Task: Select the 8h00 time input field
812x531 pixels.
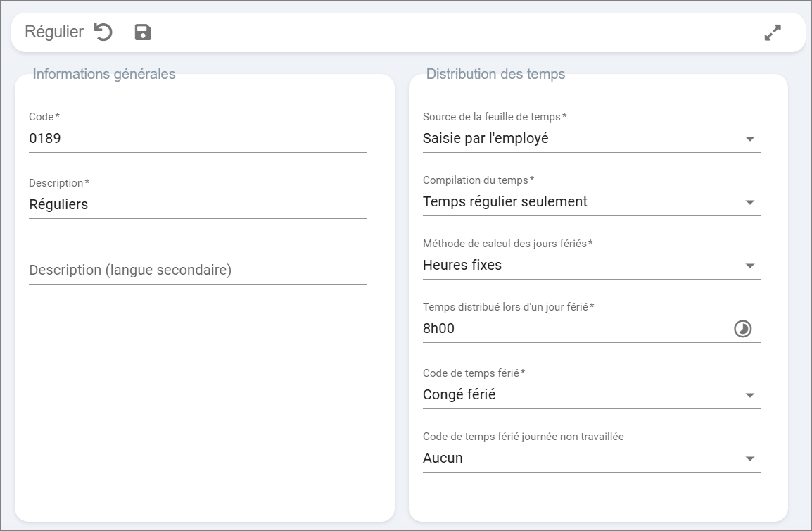Action: [573, 328]
